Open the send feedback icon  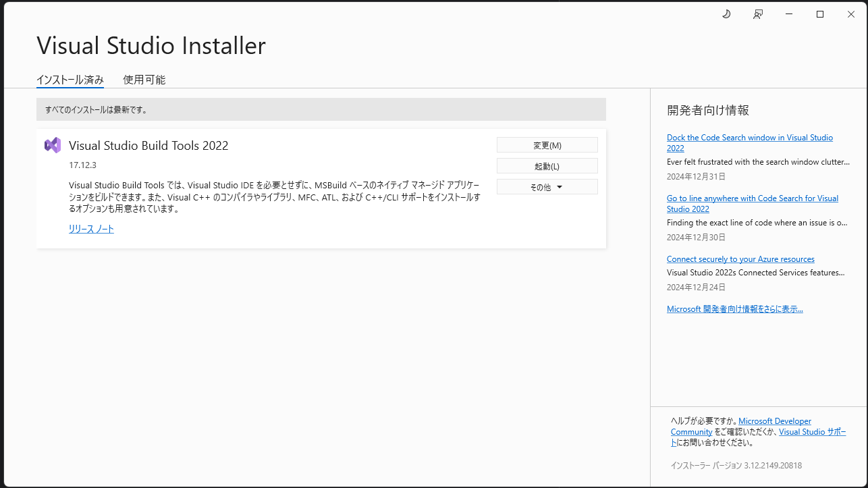tap(758, 14)
